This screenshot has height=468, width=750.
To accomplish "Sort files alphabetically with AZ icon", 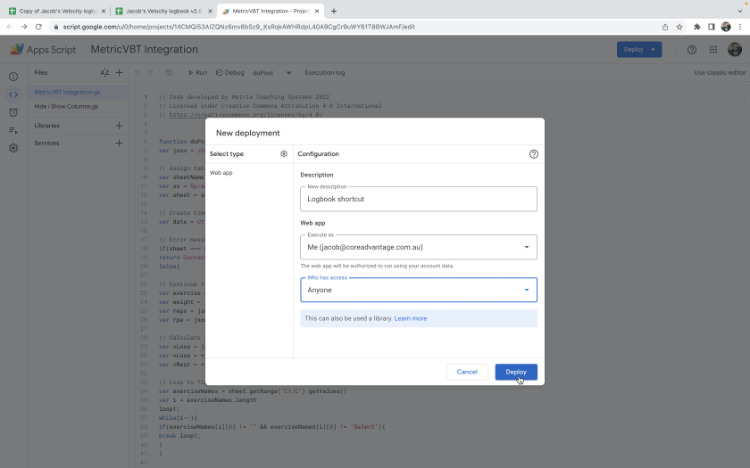I will pos(105,73).
